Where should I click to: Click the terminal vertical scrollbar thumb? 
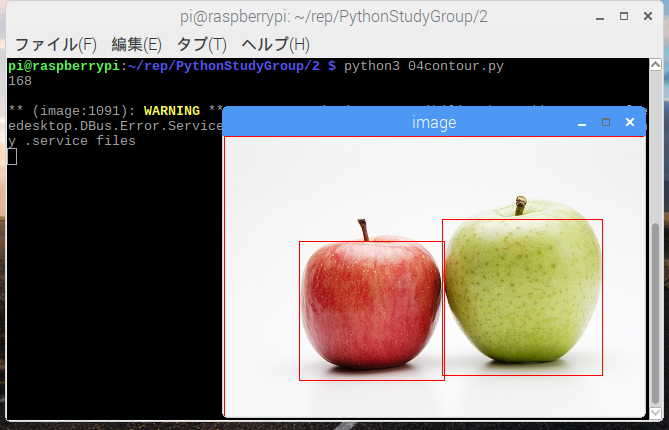pyautogui.click(x=655, y=314)
